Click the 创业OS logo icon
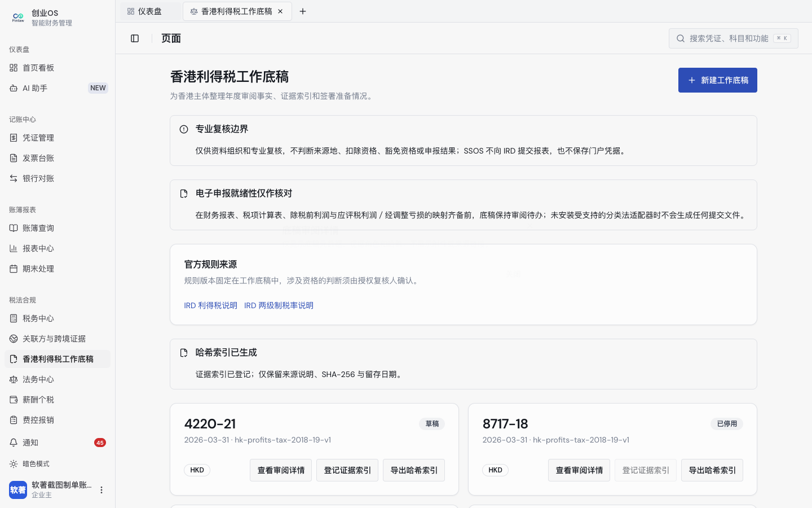This screenshot has width=812, height=508. [x=18, y=17]
